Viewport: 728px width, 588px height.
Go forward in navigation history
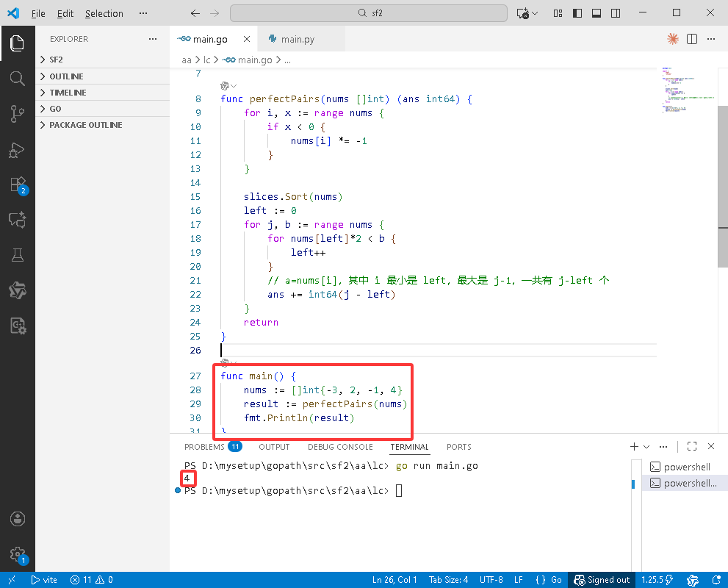(215, 13)
